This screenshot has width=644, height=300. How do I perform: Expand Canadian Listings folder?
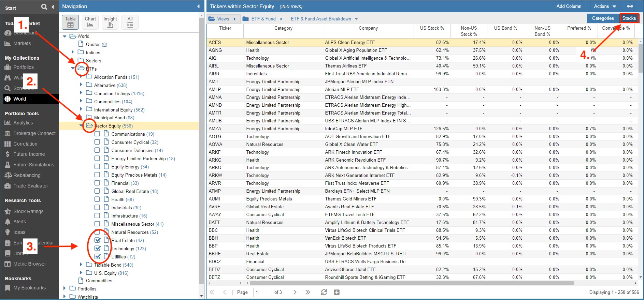tap(81, 93)
